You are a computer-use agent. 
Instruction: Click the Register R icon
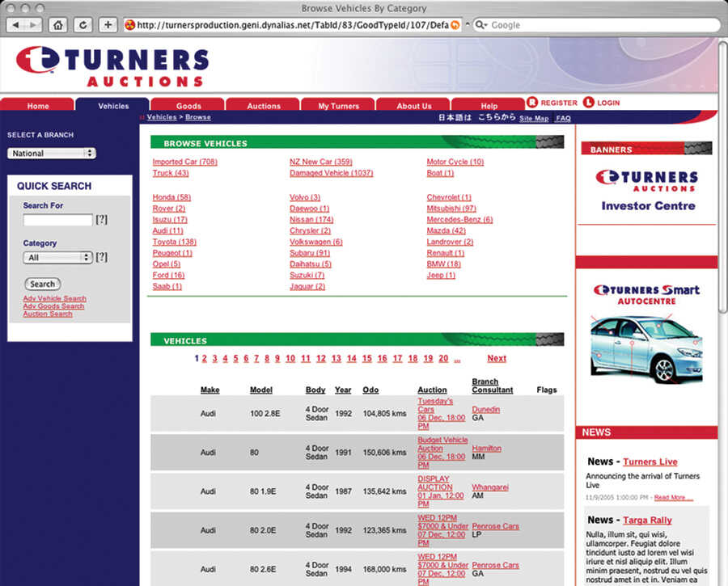point(532,102)
